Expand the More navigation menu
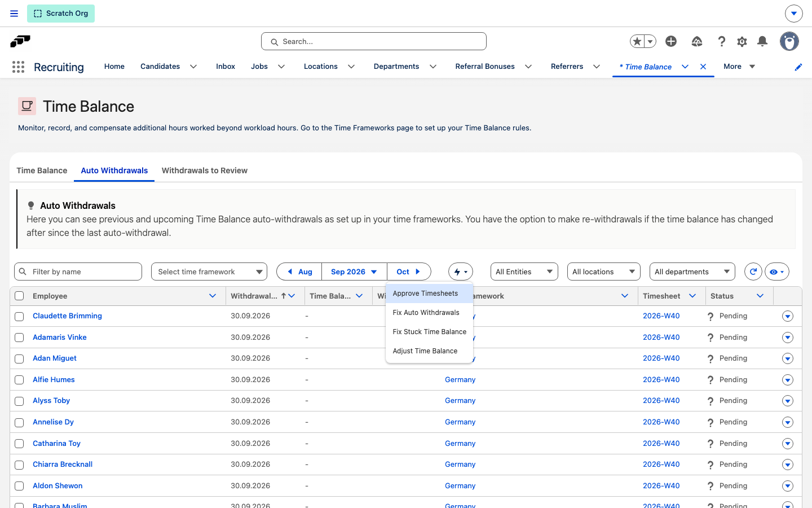The width and height of the screenshot is (812, 508). (739, 67)
